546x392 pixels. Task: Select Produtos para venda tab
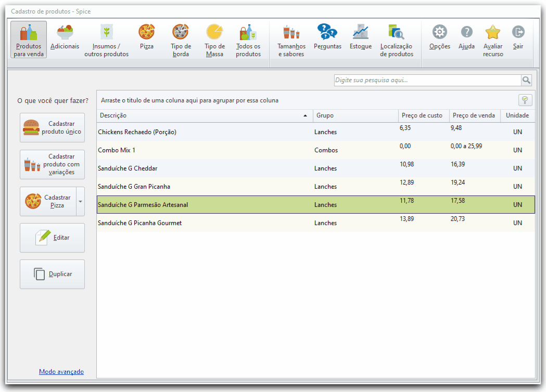pyautogui.click(x=29, y=40)
